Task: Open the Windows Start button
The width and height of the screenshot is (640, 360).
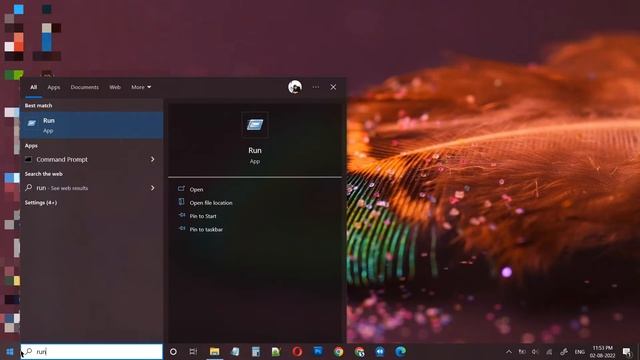Action: point(10,351)
